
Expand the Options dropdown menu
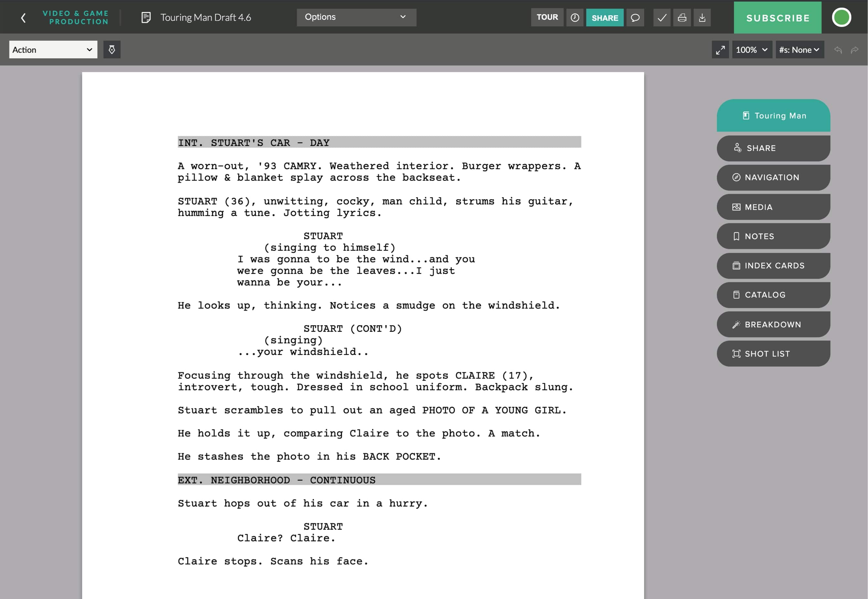356,17
